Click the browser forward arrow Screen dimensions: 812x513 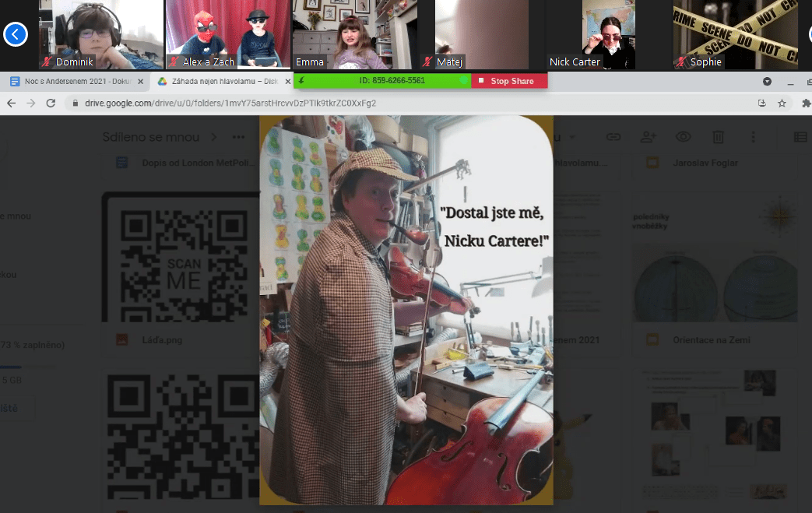31,103
